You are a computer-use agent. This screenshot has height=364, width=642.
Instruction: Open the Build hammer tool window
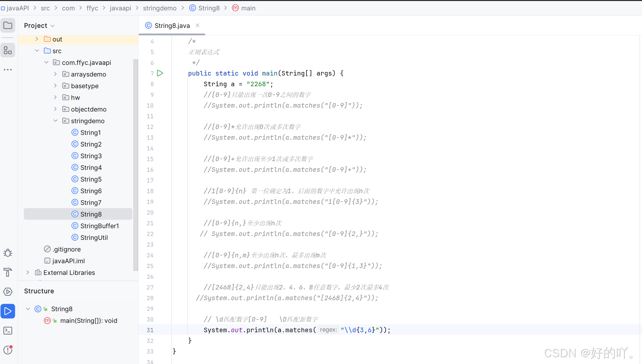pyautogui.click(x=8, y=272)
